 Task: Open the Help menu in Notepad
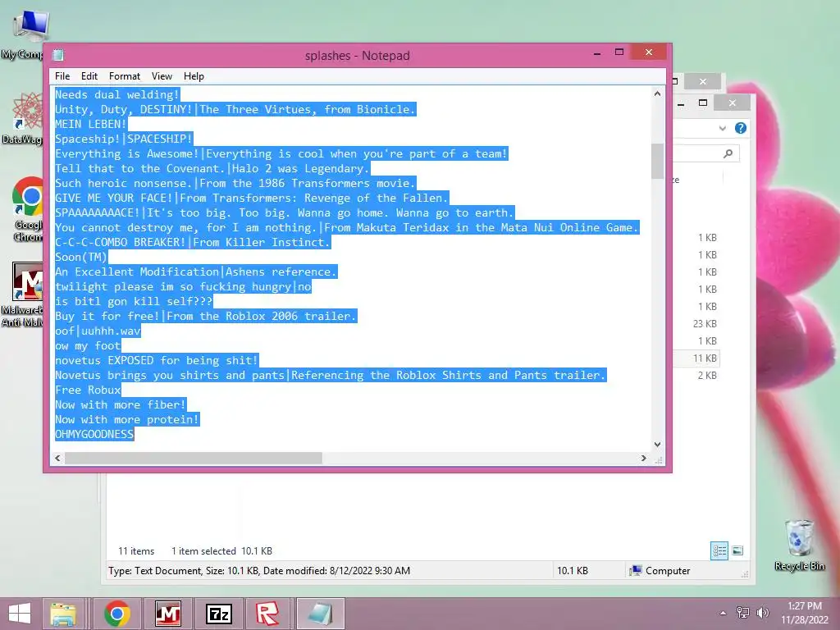tap(194, 76)
